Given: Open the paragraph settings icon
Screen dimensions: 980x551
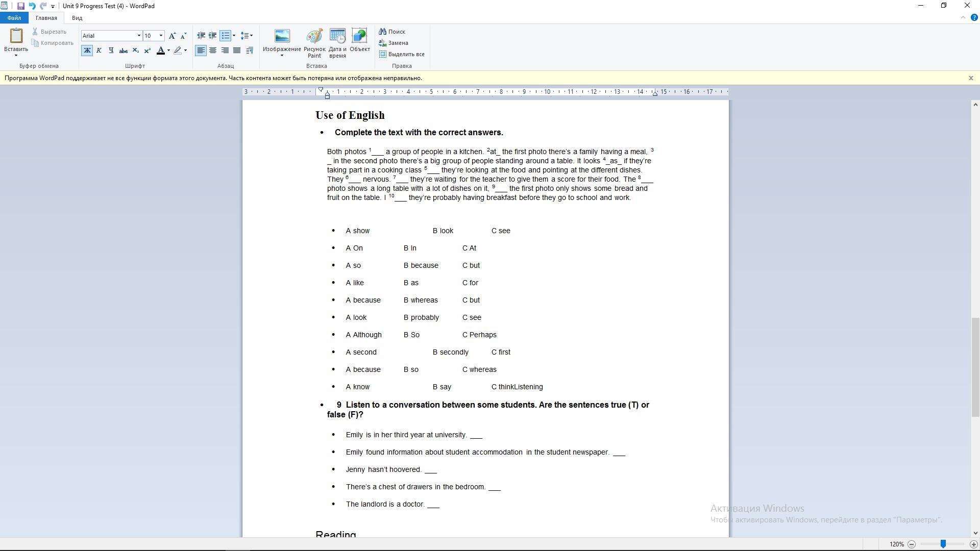Looking at the screenshot, I should coord(250,51).
